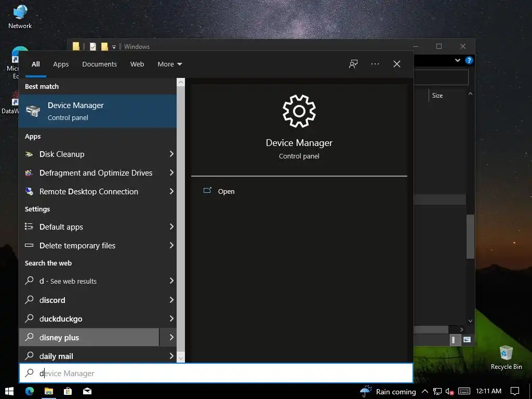Click the search feedback person icon
This screenshot has height=399, width=532.
pos(353,64)
